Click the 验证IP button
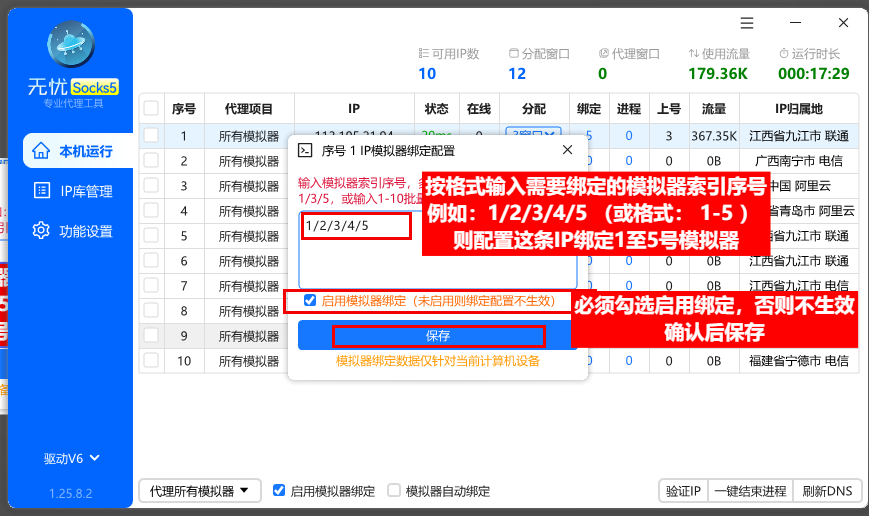Viewport: 869px width, 516px height. pos(684,491)
